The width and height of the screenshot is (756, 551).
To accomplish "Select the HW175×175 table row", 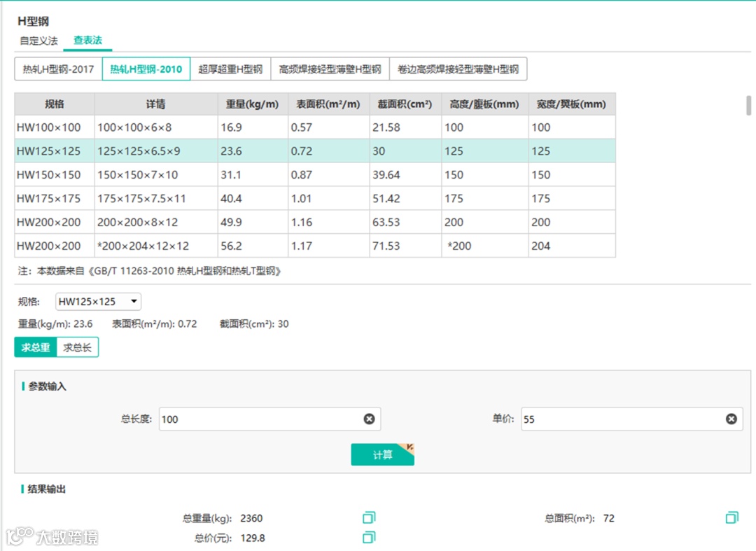I will pos(315,198).
